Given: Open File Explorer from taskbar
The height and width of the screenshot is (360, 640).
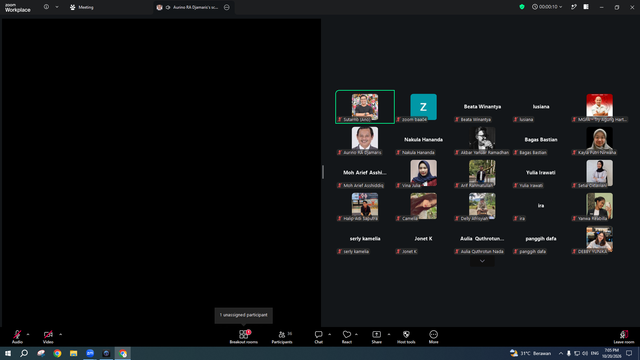Looking at the screenshot, I should 73,353.
